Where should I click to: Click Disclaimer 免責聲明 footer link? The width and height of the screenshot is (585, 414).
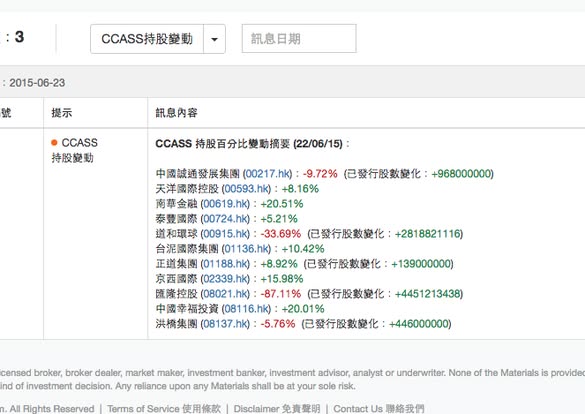point(277,409)
